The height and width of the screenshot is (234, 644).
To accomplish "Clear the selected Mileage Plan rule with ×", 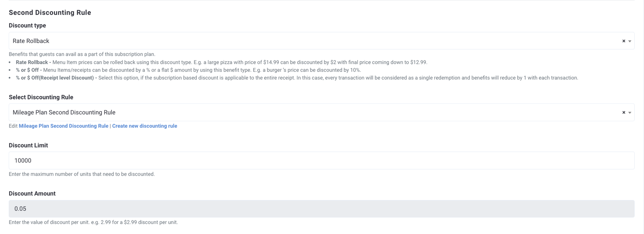I will (624, 112).
